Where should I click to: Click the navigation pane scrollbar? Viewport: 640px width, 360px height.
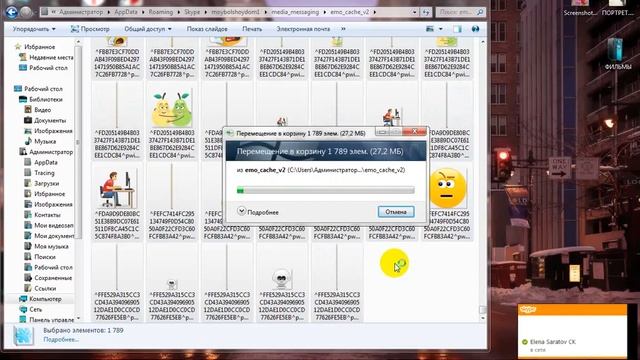(78, 142)
